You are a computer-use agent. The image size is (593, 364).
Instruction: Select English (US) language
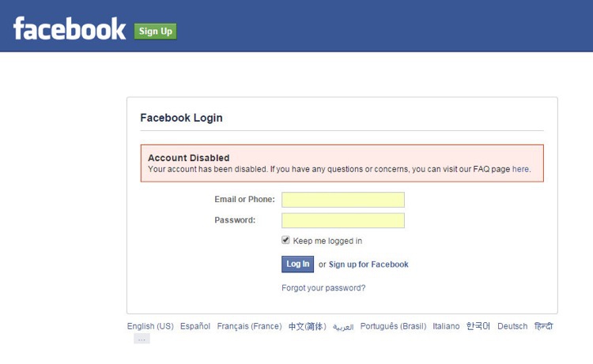pyautogui.click(x=150, y=326)
